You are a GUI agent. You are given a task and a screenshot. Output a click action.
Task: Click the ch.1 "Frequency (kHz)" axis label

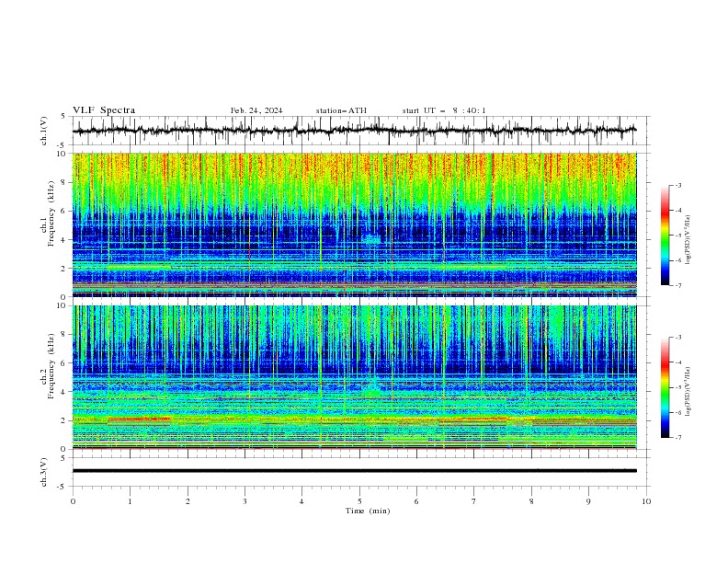pos(51,213)
